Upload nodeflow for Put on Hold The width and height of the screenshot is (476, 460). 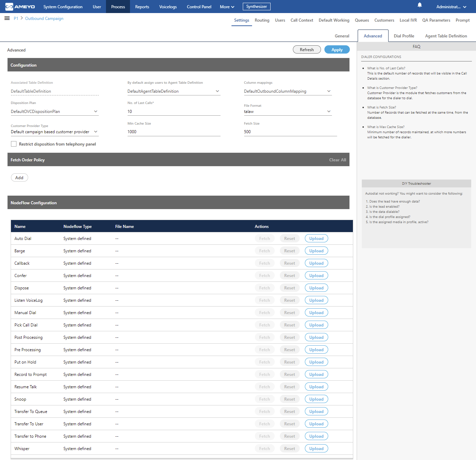(316, 362)
